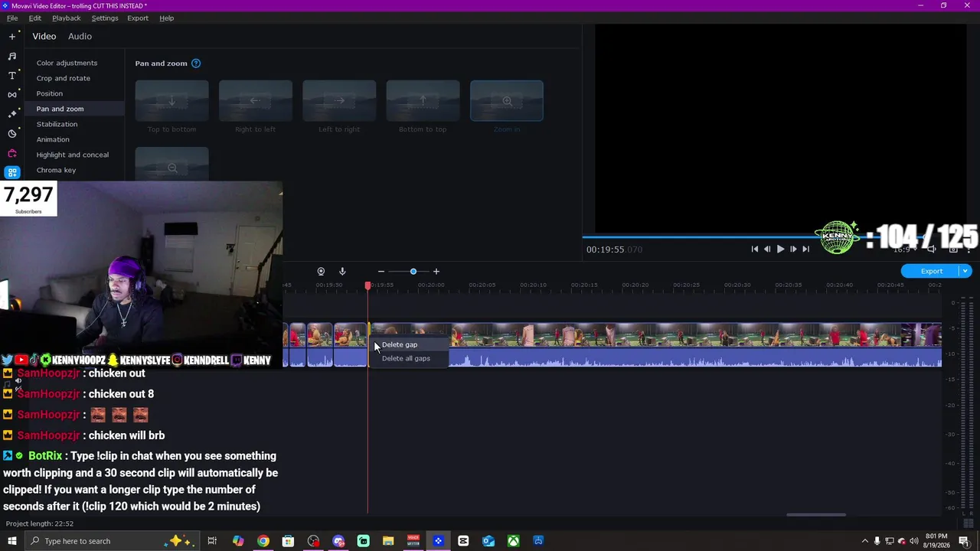The image size is (980, 551).
Task: Select the zoom out preset thumbnail
Action: [171, 165]
